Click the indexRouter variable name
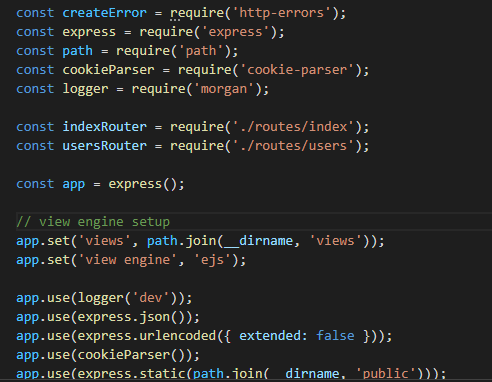 [x=104, y=127]
